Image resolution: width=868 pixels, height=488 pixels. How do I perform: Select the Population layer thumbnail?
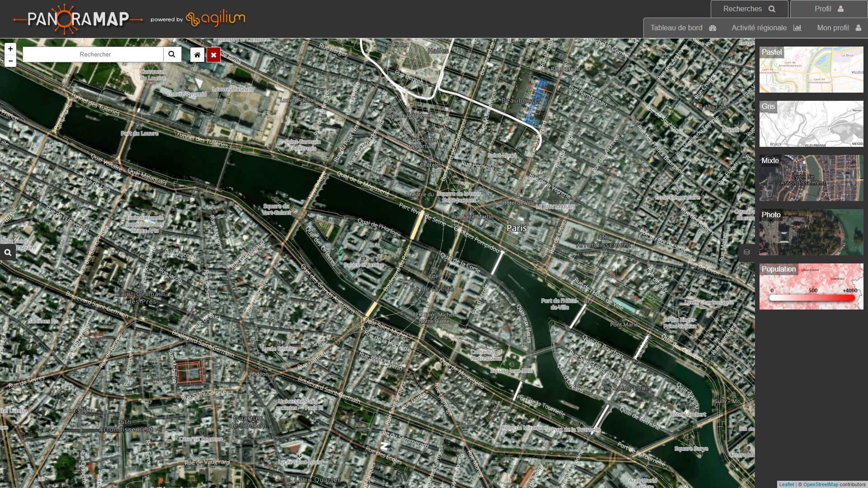(x=811, y=286)
